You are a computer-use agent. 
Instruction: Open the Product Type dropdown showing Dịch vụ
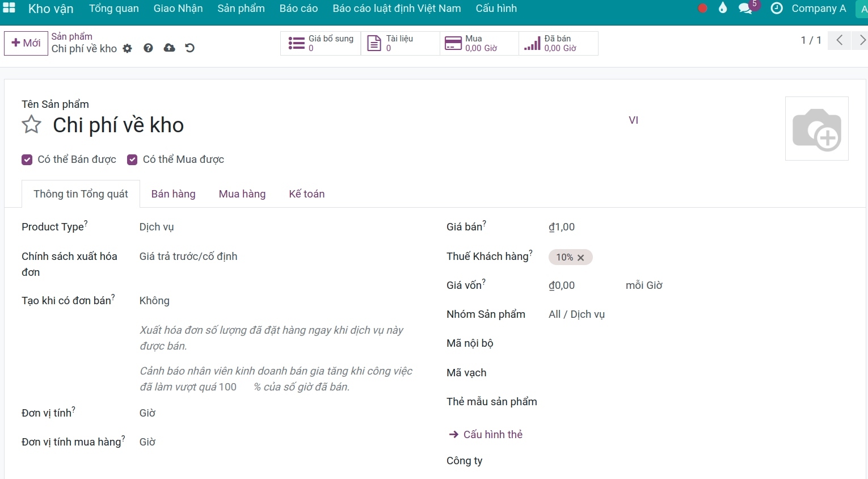(277, 227)
